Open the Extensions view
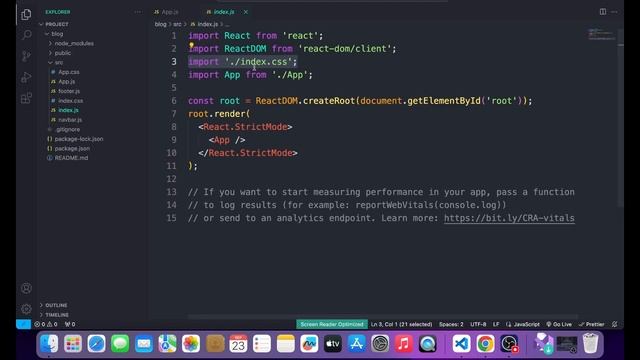Screen dimensions: 640x360 (26, 98)
